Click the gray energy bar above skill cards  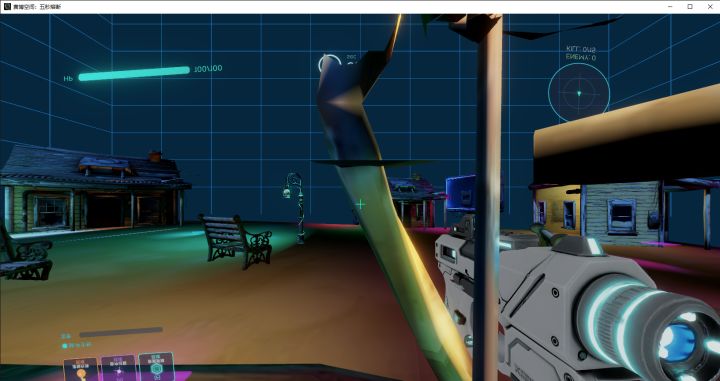121,332
